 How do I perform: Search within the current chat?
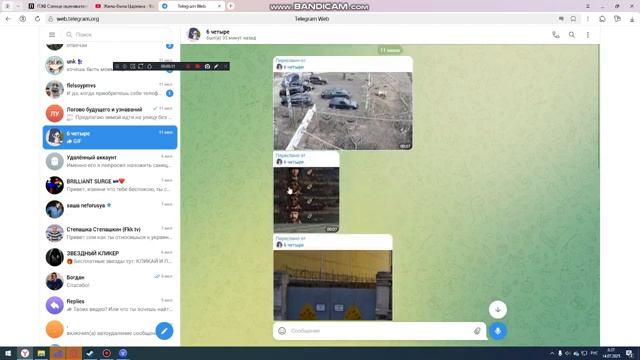pos(572,35)
